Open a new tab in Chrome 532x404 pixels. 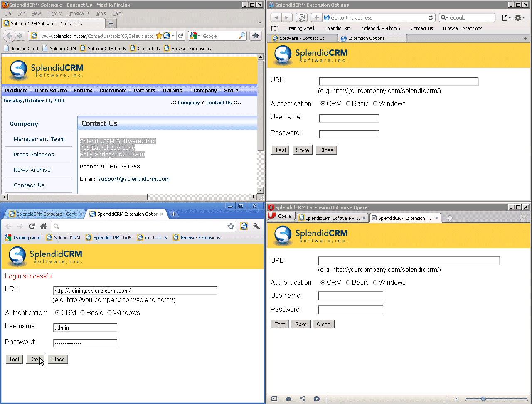point(174,214)
